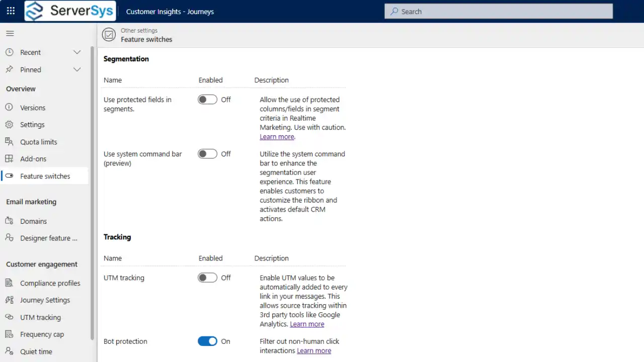The height and width of the screenshot is (362, 644).
Task: Open Learn more link for Bot protection
Action: coord(314,350)
